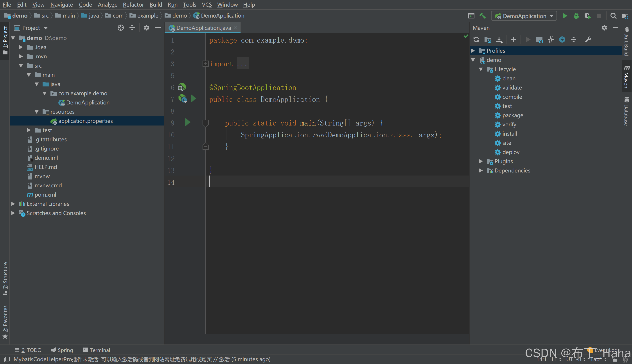Open pom.xml in the project tree
Viewport: 632px width, 364px height.
tap(45, 195)
